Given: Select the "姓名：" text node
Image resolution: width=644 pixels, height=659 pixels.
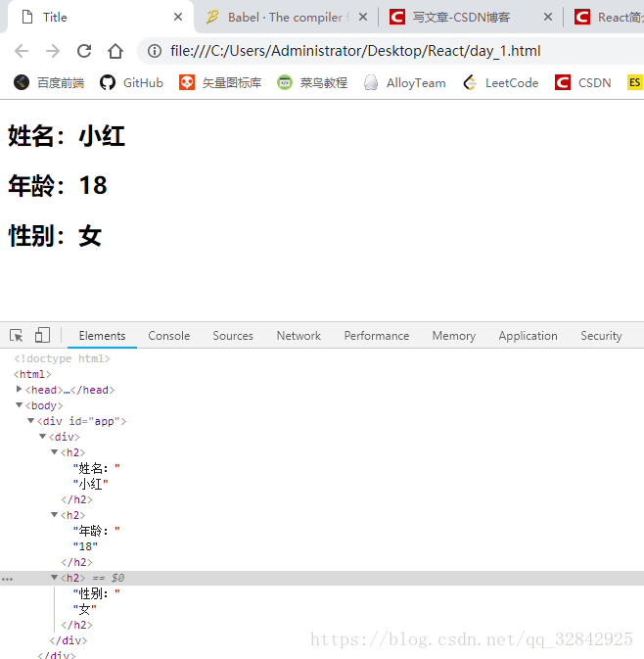Looking at the screenshot, I should tap(97, 468).
